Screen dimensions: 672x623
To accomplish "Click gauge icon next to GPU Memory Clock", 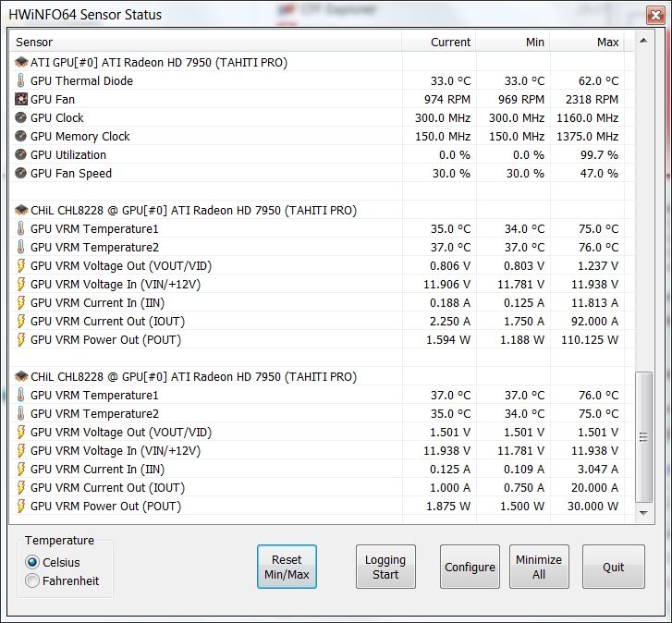I will pos(20,136).
